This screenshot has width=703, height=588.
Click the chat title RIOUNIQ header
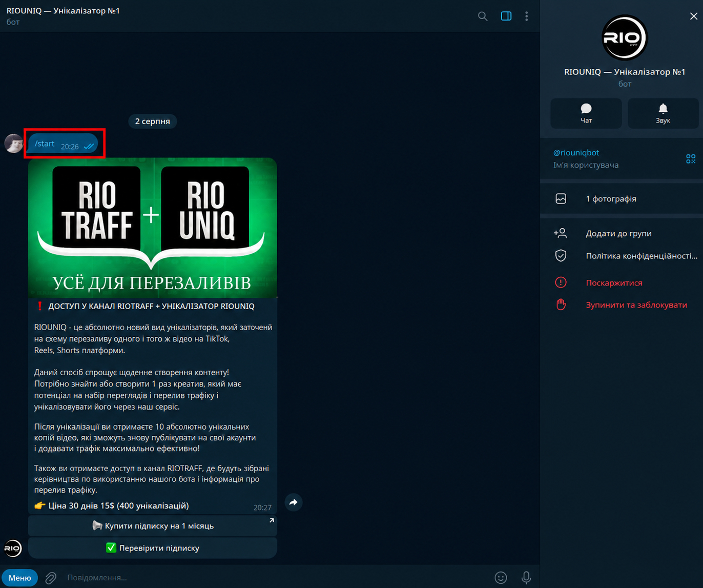pyautogui.click(x=63, y=11)
